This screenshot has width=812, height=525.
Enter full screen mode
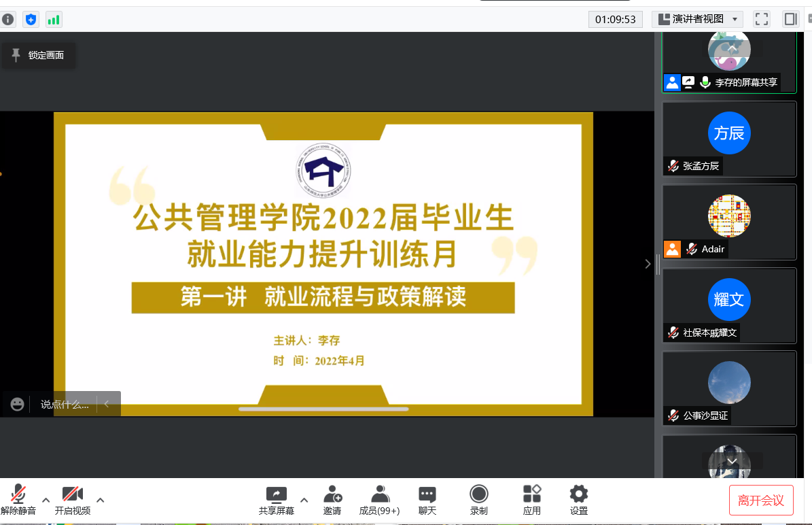pyautogui.click(x=762, y=19)
